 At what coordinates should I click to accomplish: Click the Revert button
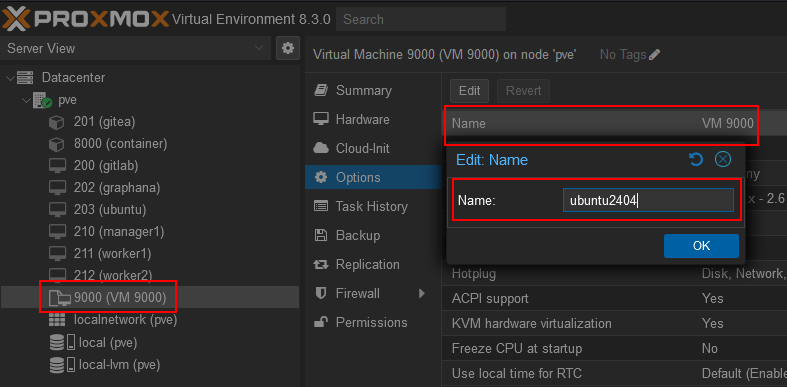click(x=523, y=91)
